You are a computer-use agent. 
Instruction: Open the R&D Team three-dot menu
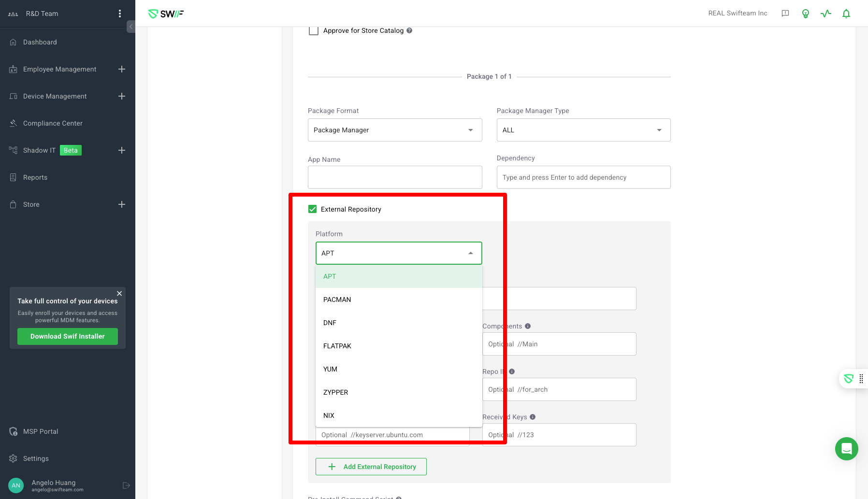[120, 14]
